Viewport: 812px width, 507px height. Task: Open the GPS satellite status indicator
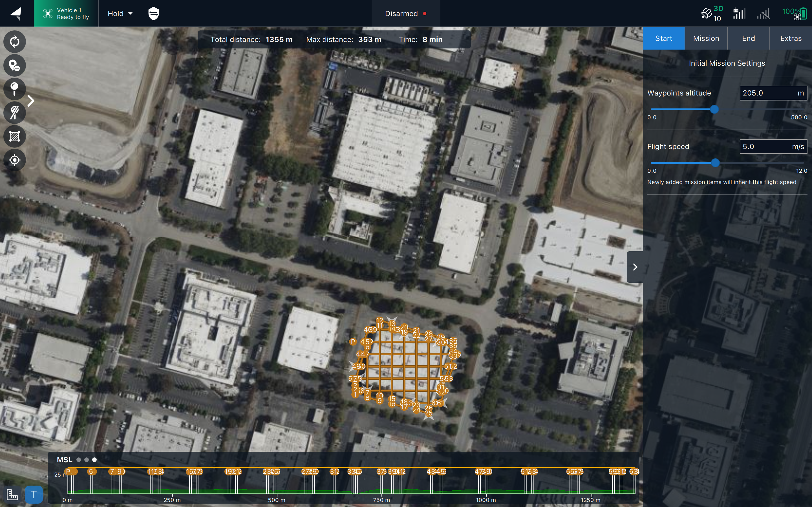712,14
